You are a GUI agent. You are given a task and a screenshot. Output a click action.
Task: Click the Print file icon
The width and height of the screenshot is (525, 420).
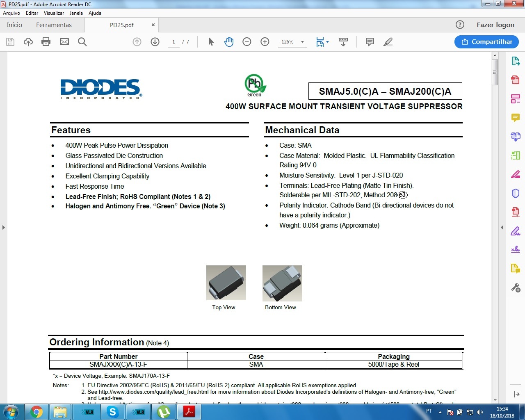(46, 42)
